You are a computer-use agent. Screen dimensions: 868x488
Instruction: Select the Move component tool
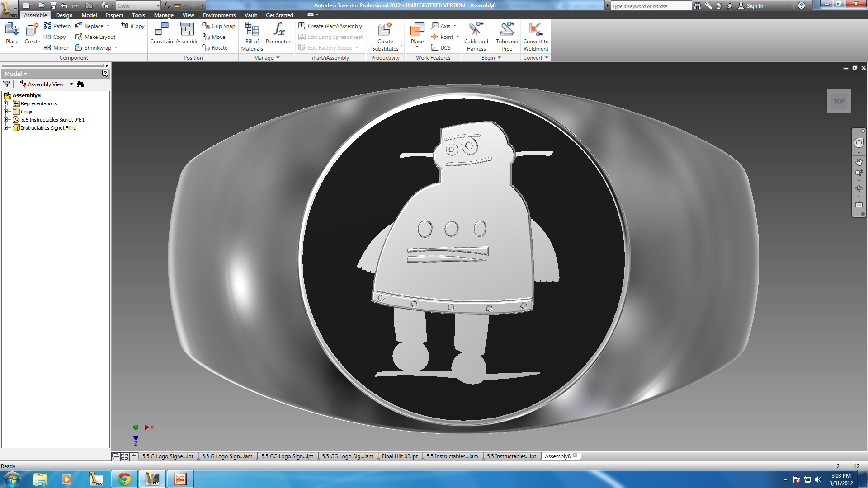[x=214, y=37]
